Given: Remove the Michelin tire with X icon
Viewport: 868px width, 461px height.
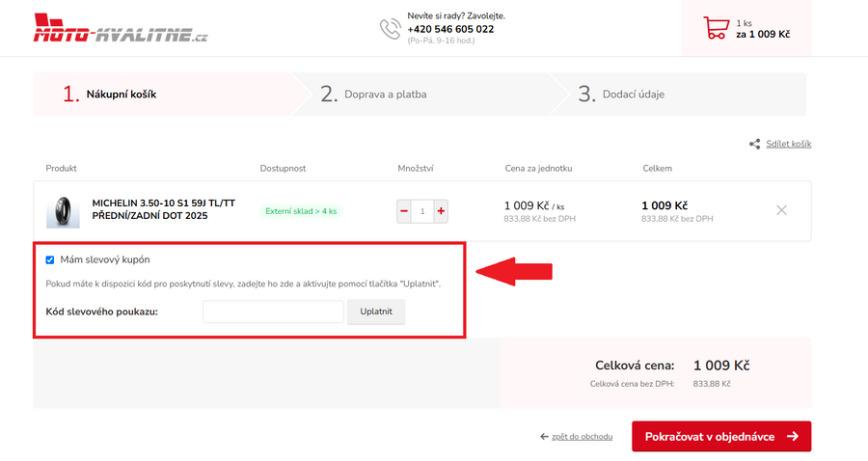Looking at the screenshot, I should pos(781,210).
